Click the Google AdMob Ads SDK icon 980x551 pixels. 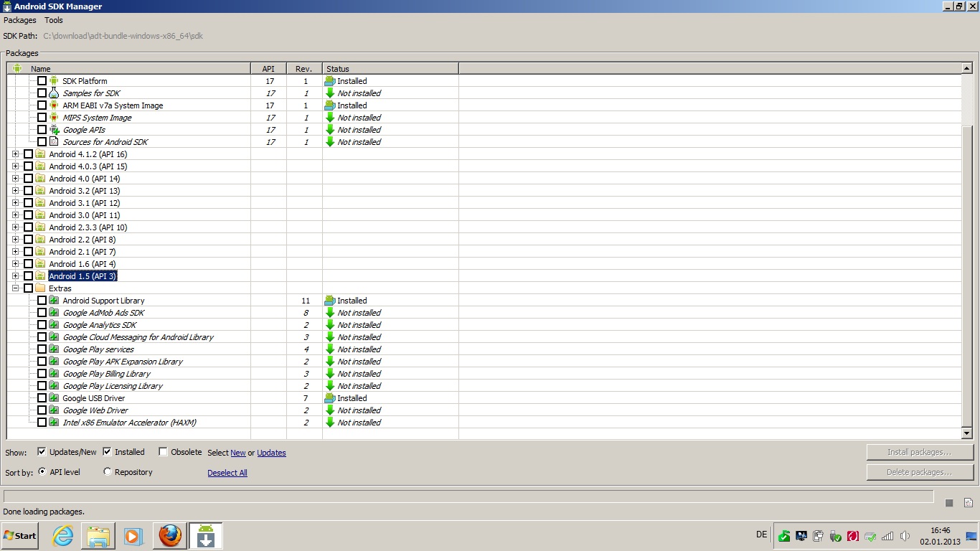[x=54, y=313]
